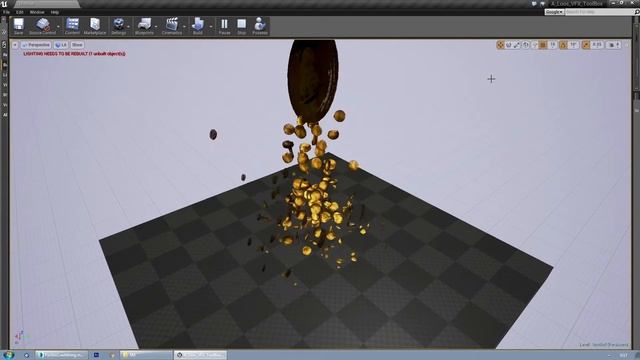Click the viewport maximize/restore icon

[627, 45]
